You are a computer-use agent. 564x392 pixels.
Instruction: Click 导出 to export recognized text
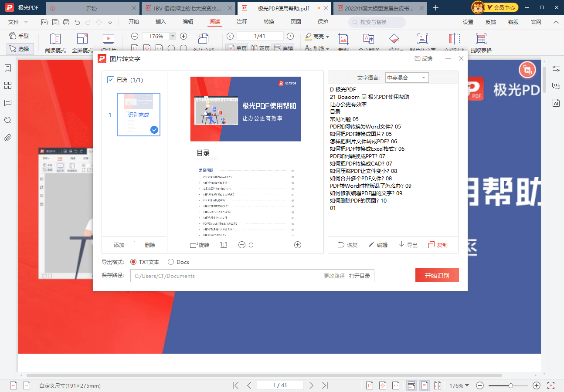tap(408, 245)
